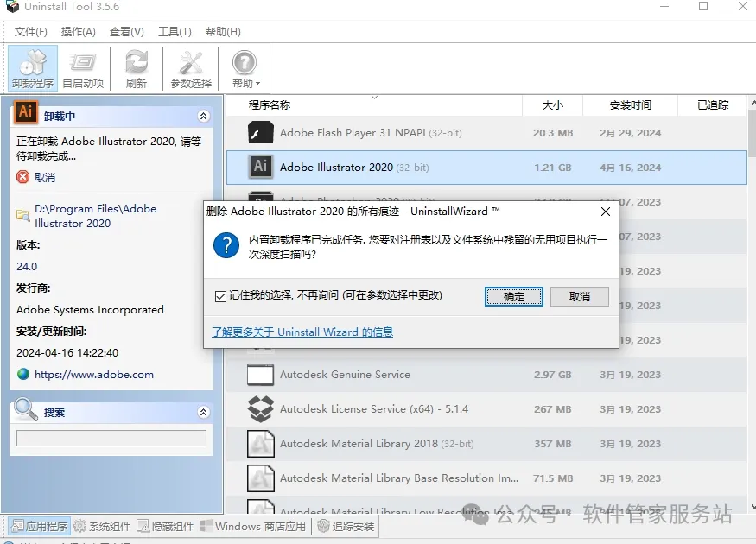This screenshot has height=544, width=756.
Task: Click Autodesk Material Library 2018 icon
Action: click(260, 443)
